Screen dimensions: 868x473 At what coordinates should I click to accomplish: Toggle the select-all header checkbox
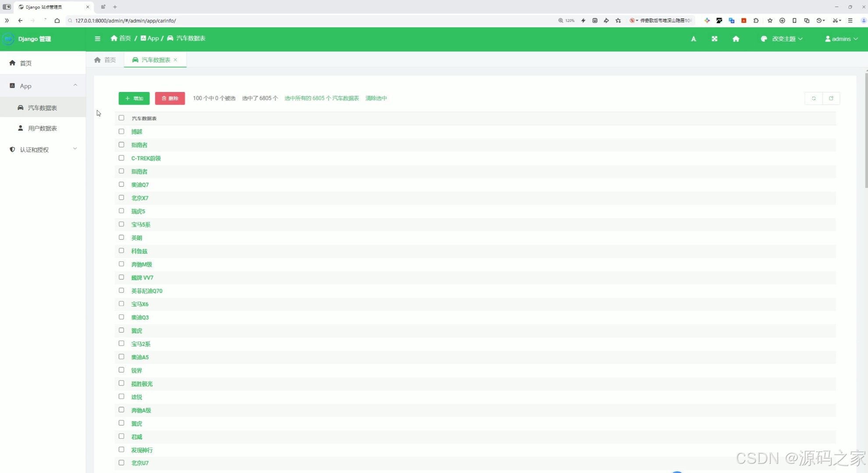pyautogui.click(x=121, y=118)
